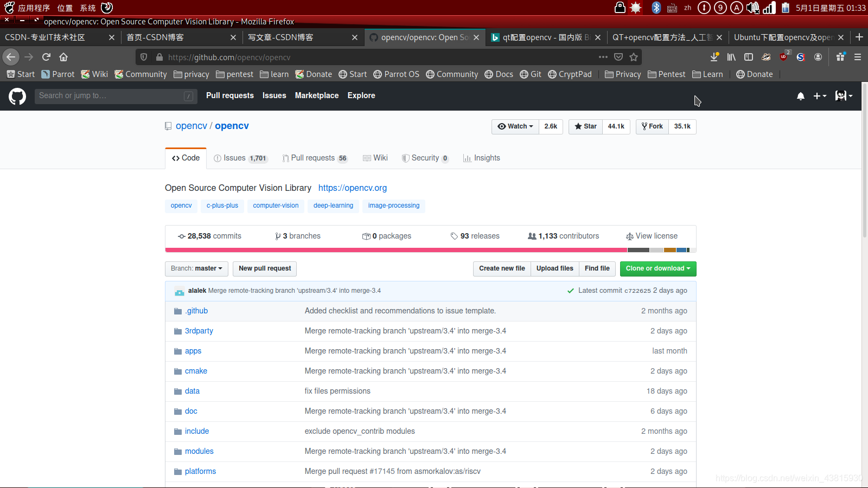Expand Clone or download dropdown
868x488 pixels.
[658, 268]
